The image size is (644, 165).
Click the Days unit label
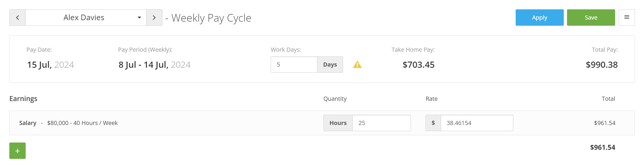pos(330,65)
